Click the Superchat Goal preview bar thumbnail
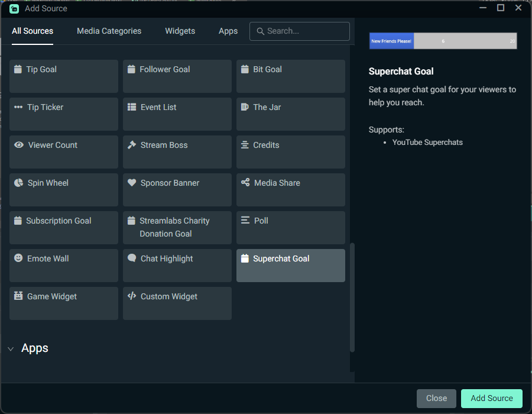This screenshot has height=414, width=532. (443, 41)
